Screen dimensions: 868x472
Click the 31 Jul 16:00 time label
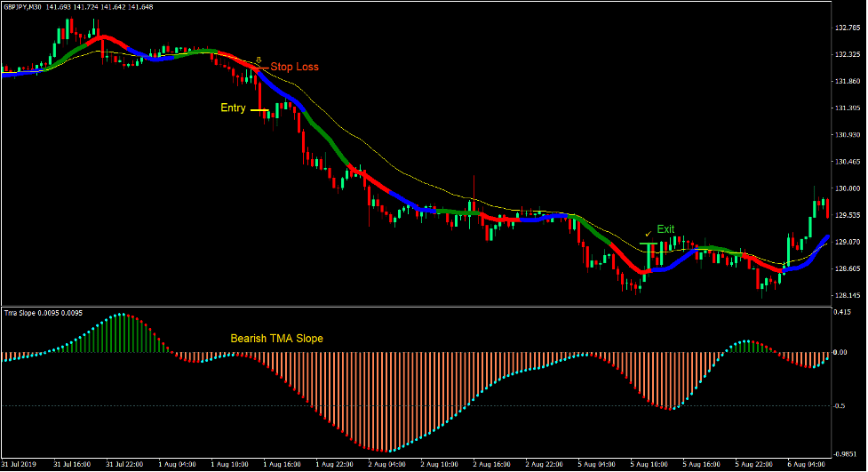pos(72,464)
